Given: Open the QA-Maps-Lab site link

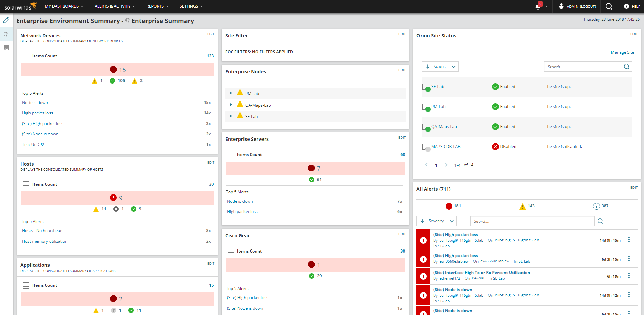Looking at the screenshot, I should [x=444, y=127].
